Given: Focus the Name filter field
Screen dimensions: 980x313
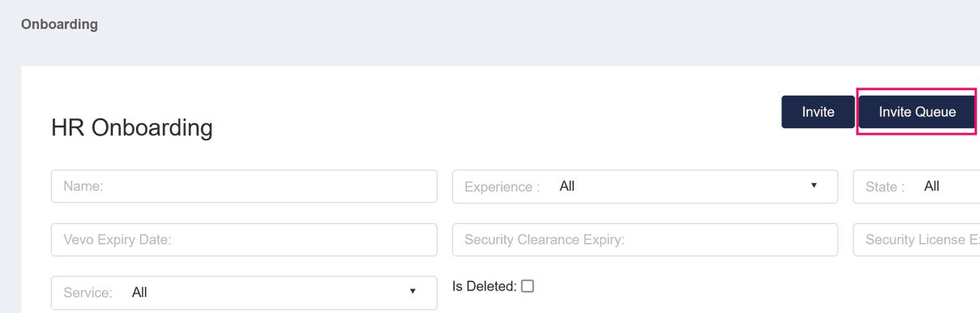Looking at the screenshot, I should (244, 187).
